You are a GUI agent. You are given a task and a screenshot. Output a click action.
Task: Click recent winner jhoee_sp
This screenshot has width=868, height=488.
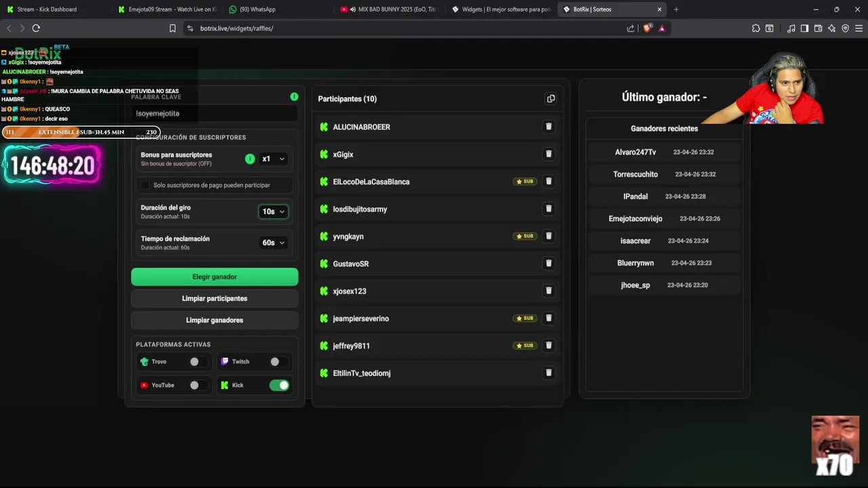tap(635, 285)
